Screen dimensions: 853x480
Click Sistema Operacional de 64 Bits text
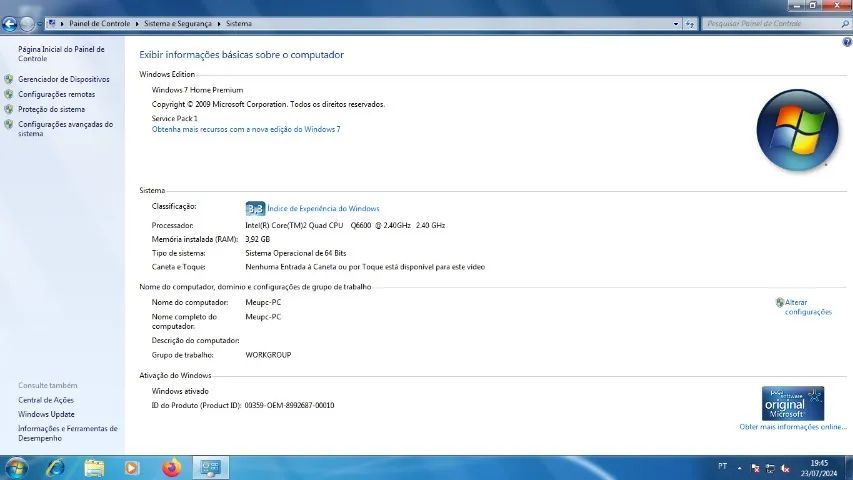coord(295,253)
